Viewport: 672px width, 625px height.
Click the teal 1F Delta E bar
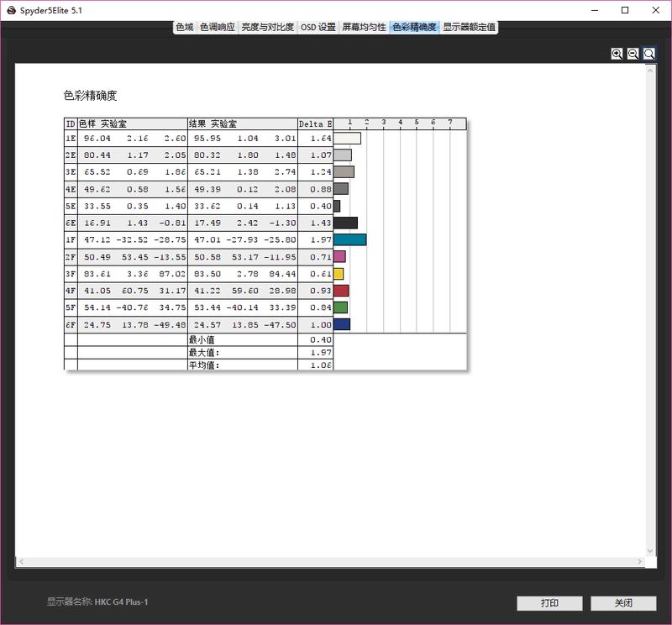click(x=349, y=239)
